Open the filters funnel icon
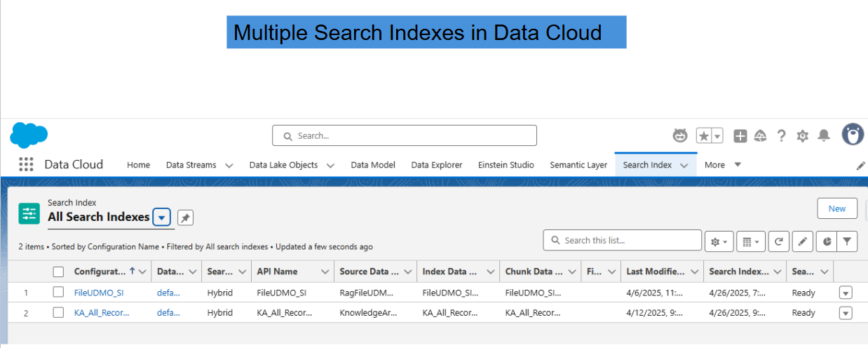The width and height of the screenshot is (868, 348). point(848,241)
